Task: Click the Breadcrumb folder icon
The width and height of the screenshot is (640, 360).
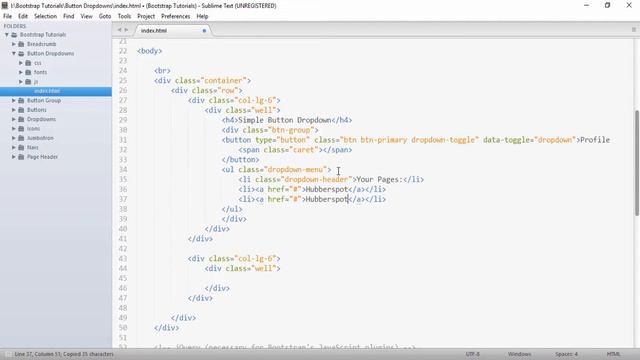Action: click(21, 44)
